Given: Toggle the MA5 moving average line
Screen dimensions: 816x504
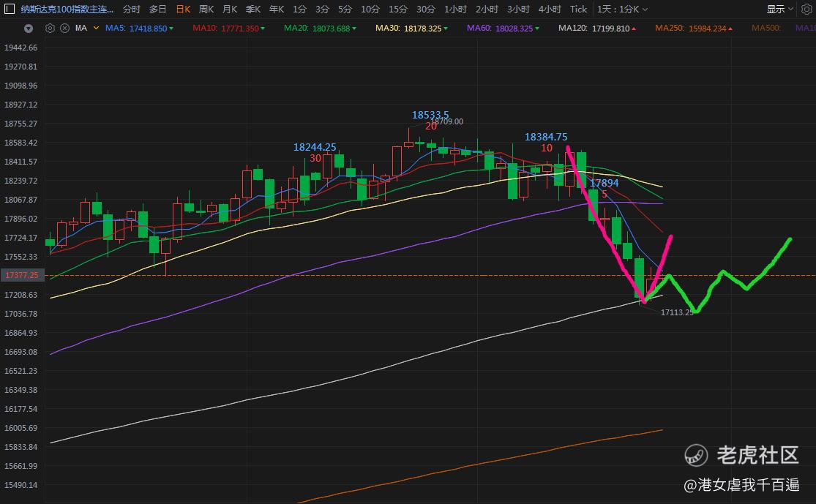Looking at the screenshot, I should tap(140, 28).
